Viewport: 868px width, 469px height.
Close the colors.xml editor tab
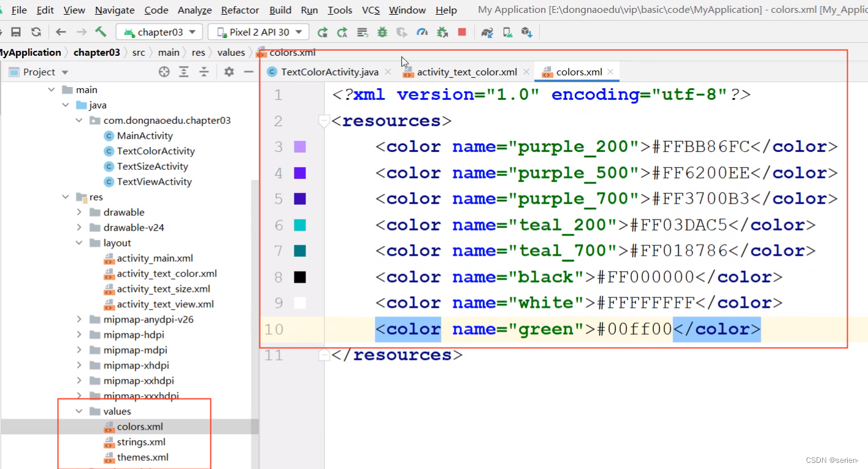pos(610,72)
